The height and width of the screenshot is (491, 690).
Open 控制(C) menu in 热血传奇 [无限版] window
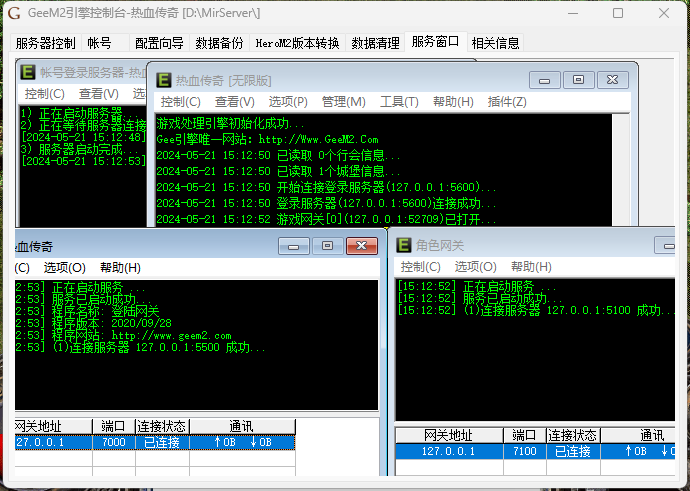coord(180,102)
